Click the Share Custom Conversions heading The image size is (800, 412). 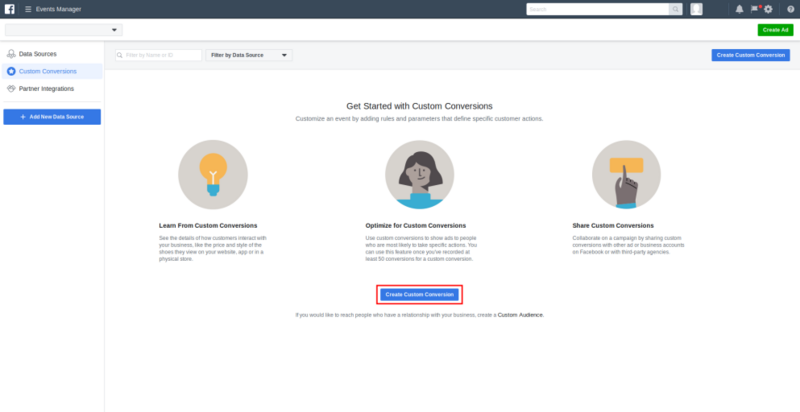pos(613,225)
